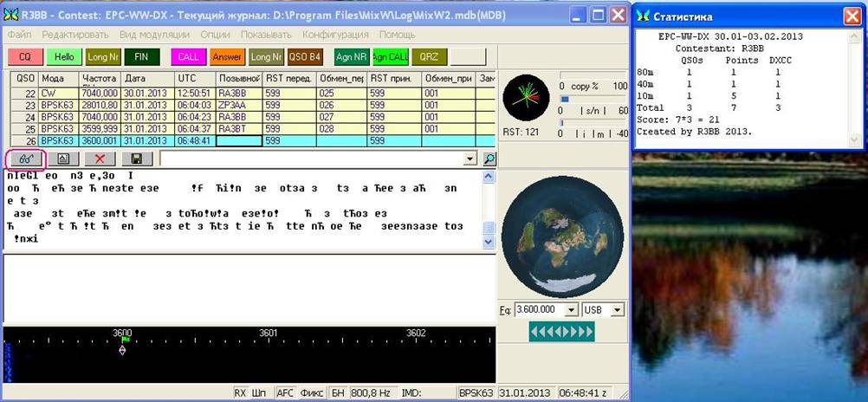Open the Конфигурация menu
The height and width of the screenshot is (402, 868).
[x=335, y=35]
